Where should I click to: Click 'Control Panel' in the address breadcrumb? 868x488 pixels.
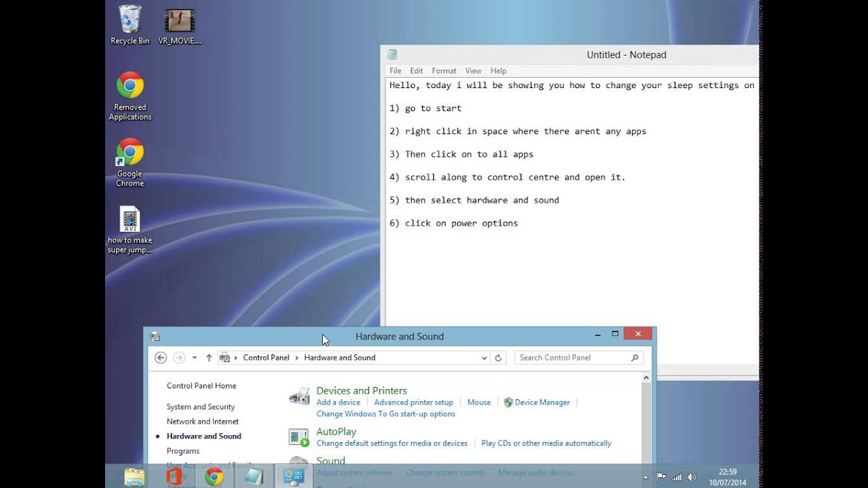[x=266, y=357]
